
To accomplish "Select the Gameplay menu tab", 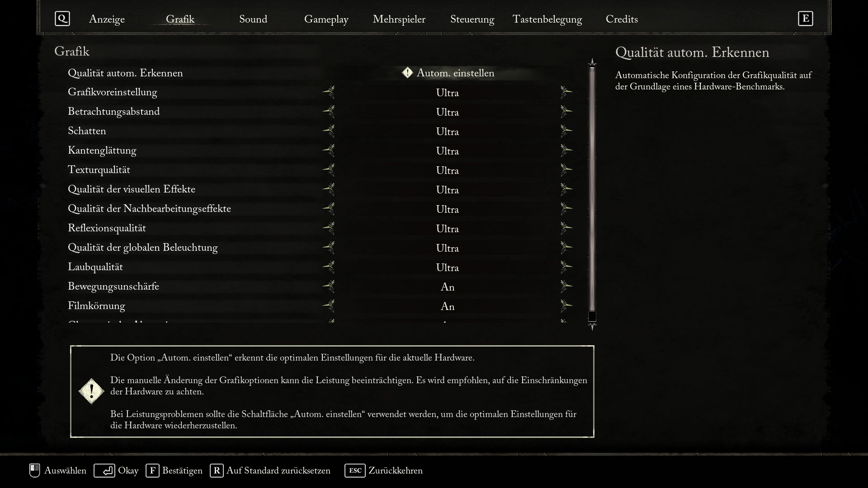I will 326,19.
